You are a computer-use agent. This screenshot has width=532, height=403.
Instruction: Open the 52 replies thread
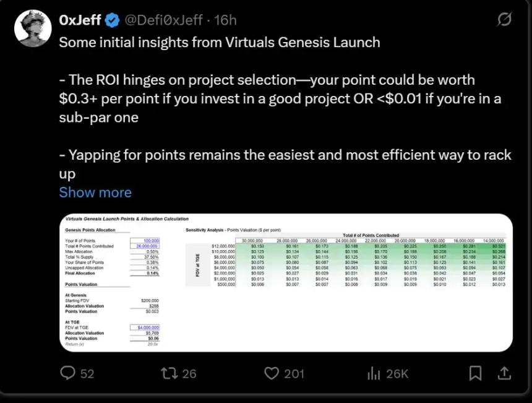(x=81, y=373)
